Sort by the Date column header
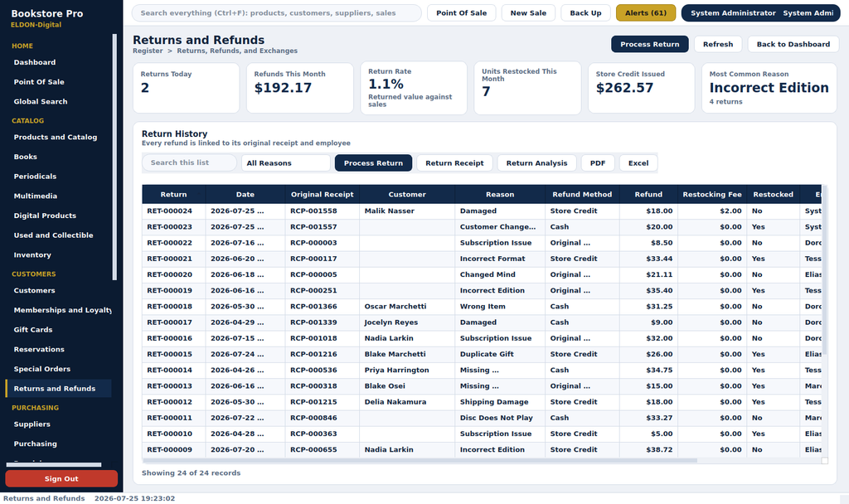This screenshot has width=849, height=504. [x=245, y=194]
